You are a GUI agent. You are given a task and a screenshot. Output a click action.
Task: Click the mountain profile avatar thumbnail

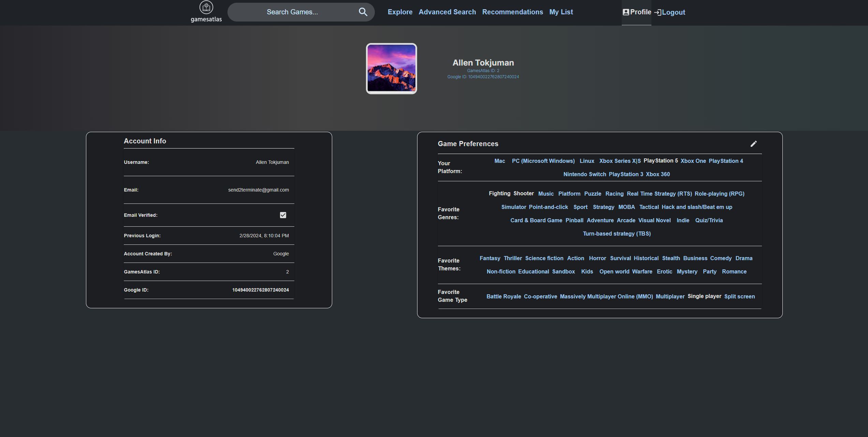pyautogui.click(x=391, y=69)
